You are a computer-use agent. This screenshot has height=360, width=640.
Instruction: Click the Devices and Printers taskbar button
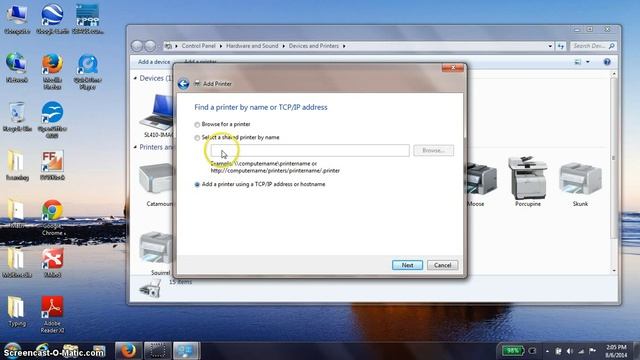pos(186,350)
